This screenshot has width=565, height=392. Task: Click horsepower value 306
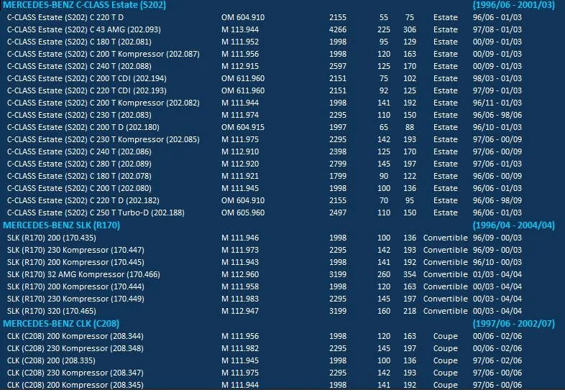(410, 29)
